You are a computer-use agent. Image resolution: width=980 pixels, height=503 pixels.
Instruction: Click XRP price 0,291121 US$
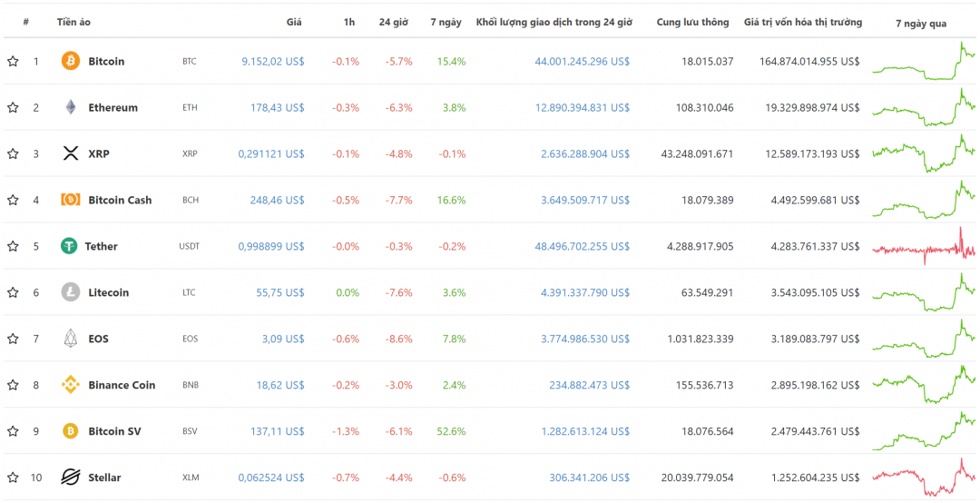(271, 154)
